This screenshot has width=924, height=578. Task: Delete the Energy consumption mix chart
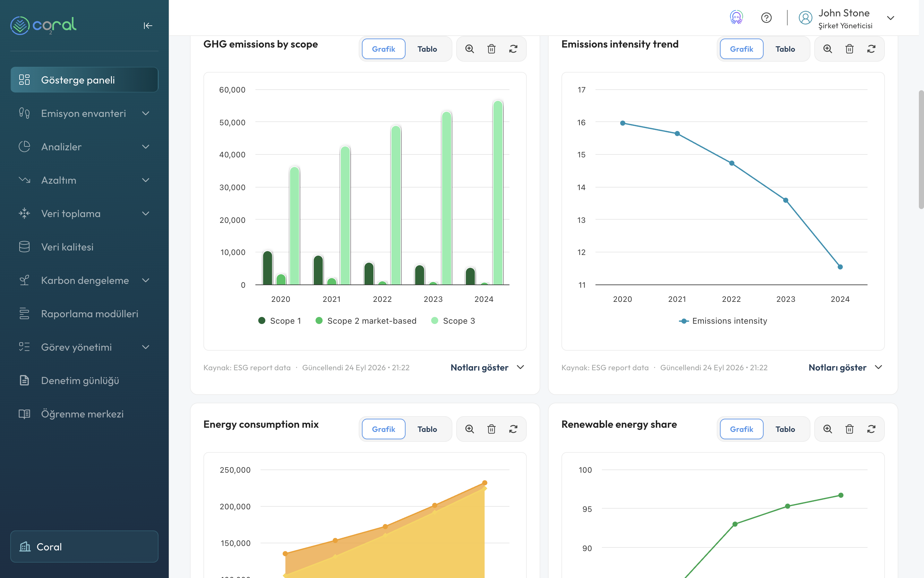(492, 429)
